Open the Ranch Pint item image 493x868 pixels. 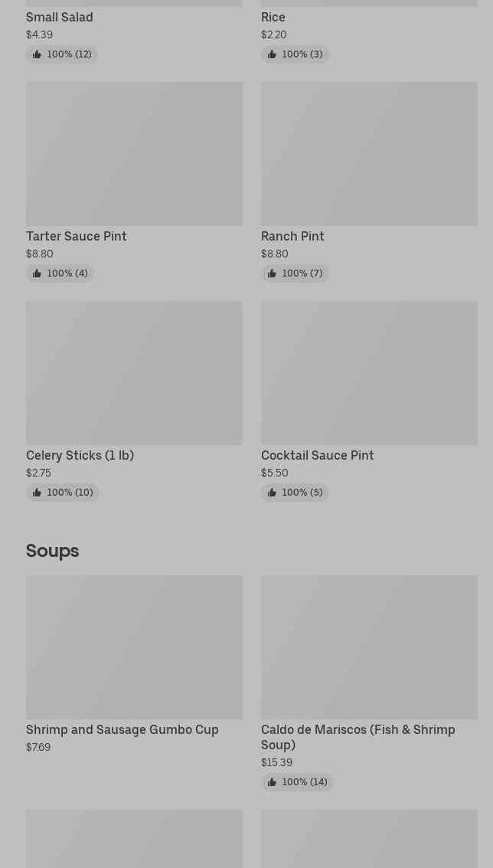369,154
